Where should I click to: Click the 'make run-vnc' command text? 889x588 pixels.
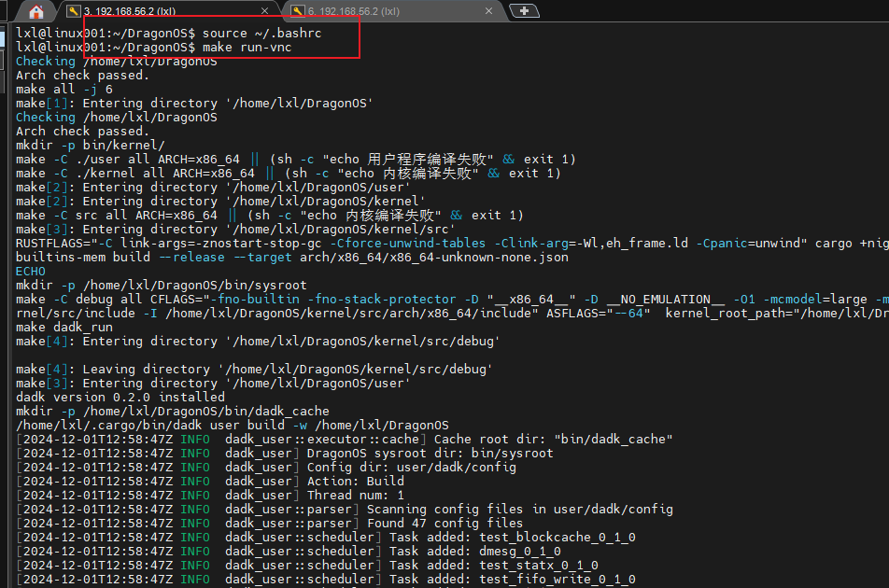[x=247, y=47]
